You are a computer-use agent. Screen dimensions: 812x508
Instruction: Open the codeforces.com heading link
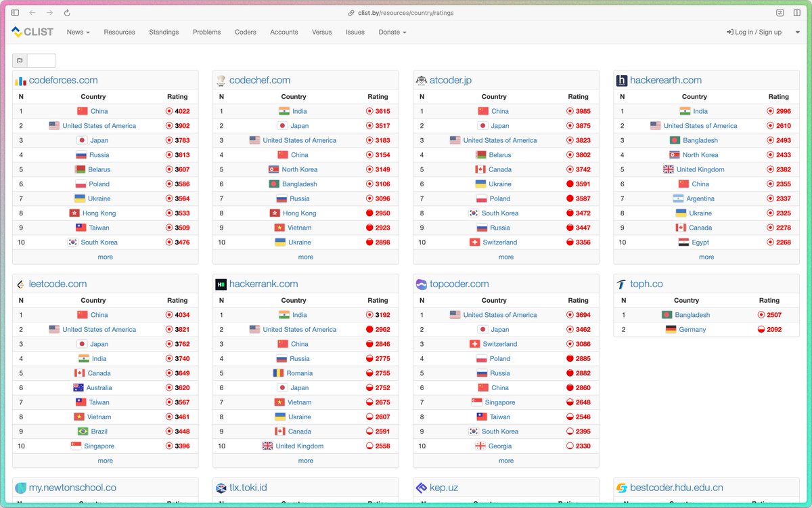point(63,81)
